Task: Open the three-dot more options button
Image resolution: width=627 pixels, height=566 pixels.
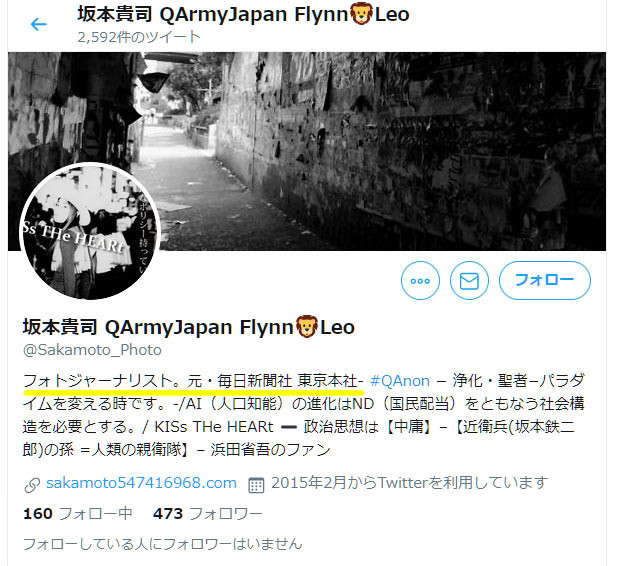Action: click(x=420, y=280)
